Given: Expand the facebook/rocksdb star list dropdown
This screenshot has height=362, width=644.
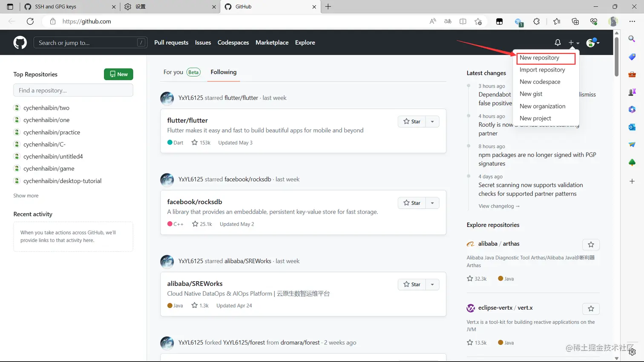Looking at the screenshot, I should pos(432,203).
